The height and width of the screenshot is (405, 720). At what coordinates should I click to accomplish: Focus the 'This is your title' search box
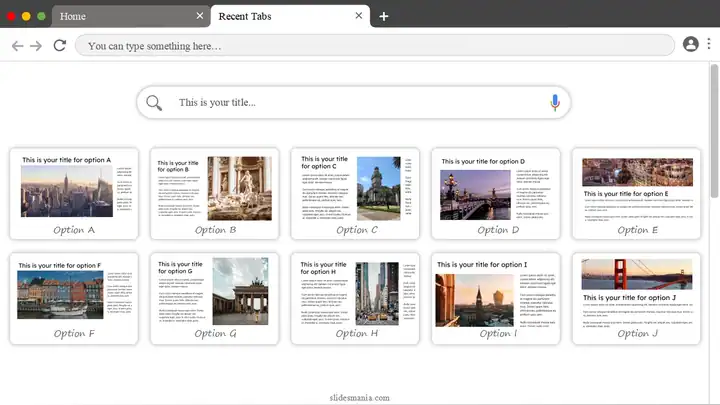(354, 102)
